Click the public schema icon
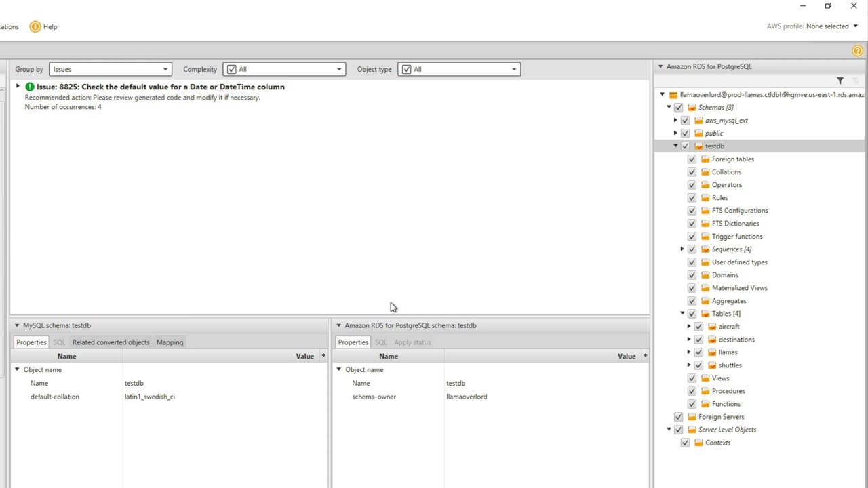Viewport: 868px width, 488px height. coord(698,134)
